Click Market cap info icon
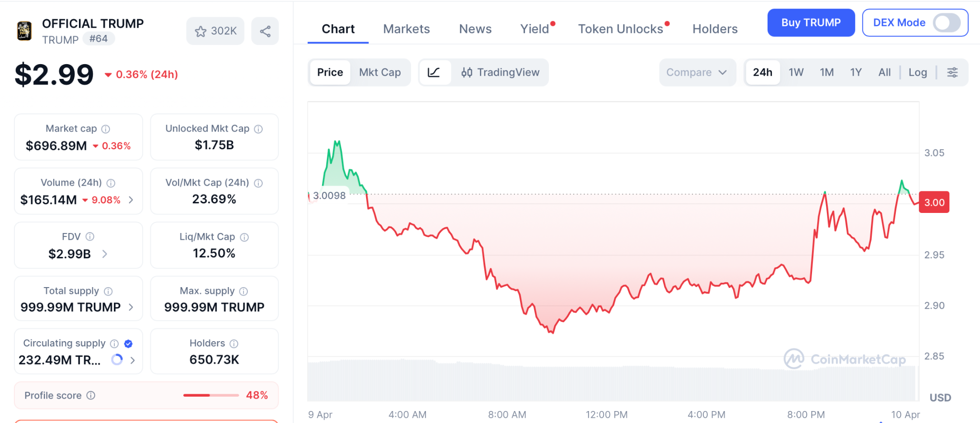The image size is (980, 423). [106, 129]
